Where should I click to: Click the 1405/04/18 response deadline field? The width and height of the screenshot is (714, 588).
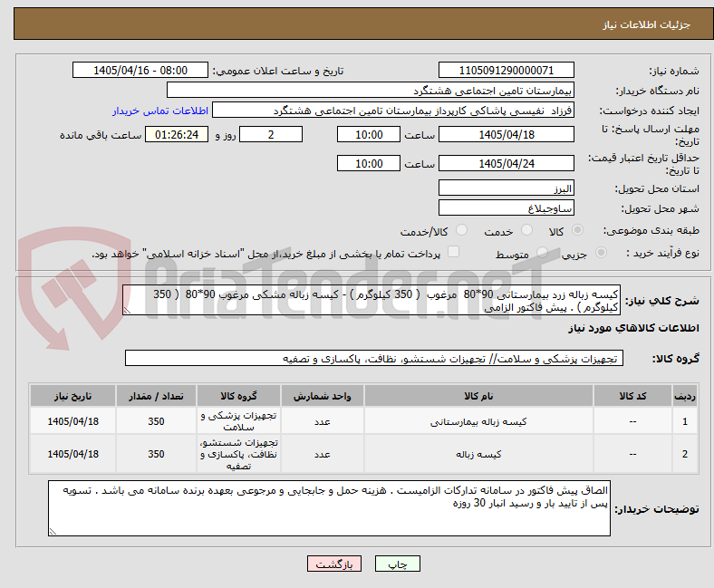coord(507,134)
